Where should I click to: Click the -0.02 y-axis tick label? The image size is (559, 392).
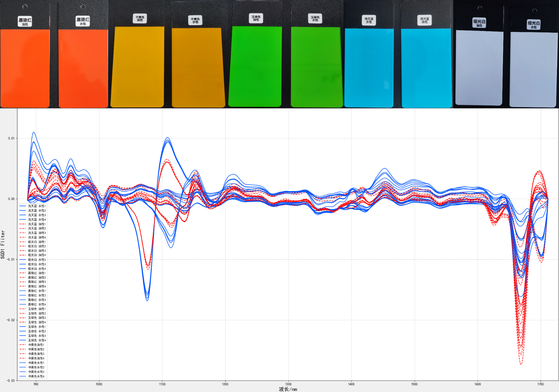pos(11,320)
